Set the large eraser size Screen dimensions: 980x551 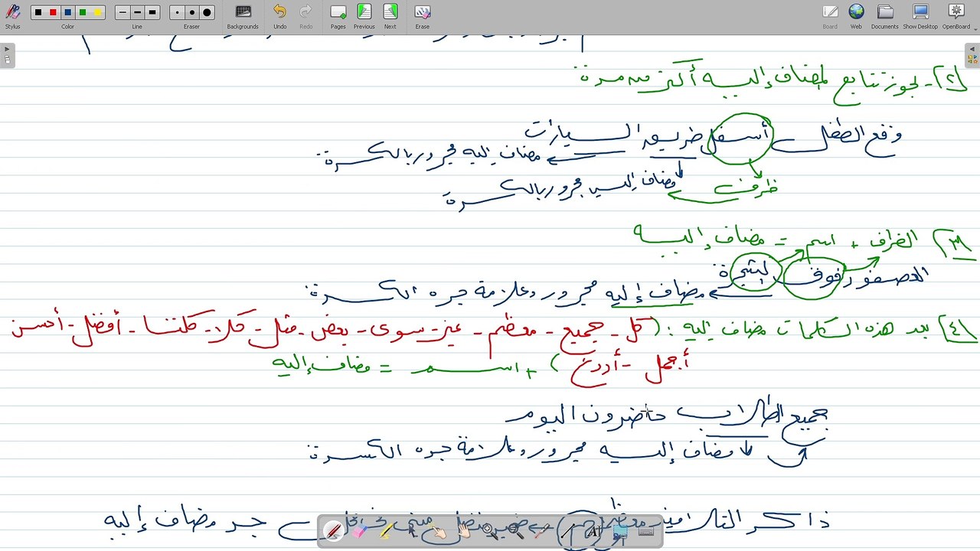207,12
